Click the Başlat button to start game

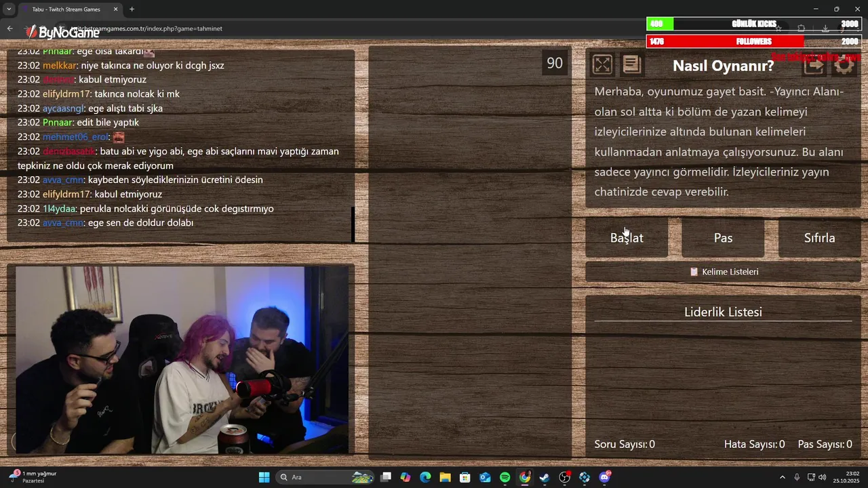pos(627,238)
